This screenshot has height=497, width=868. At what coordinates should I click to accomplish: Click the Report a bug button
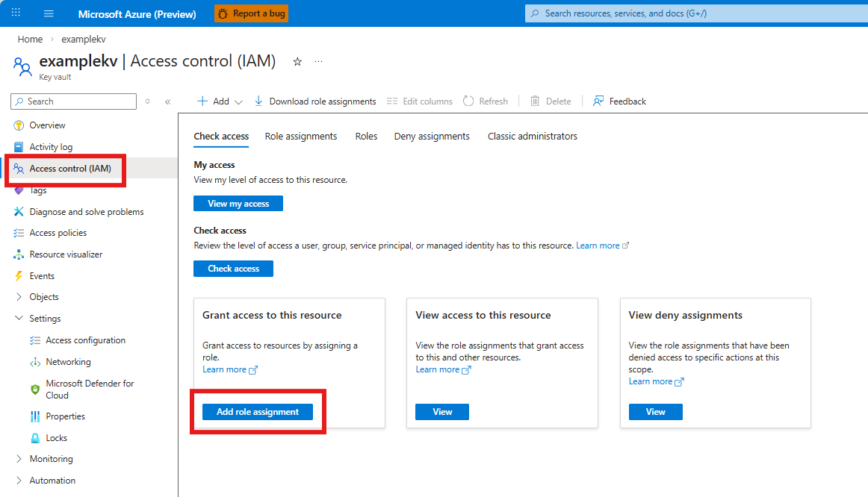pyautogui.click(x=251, y=13)
